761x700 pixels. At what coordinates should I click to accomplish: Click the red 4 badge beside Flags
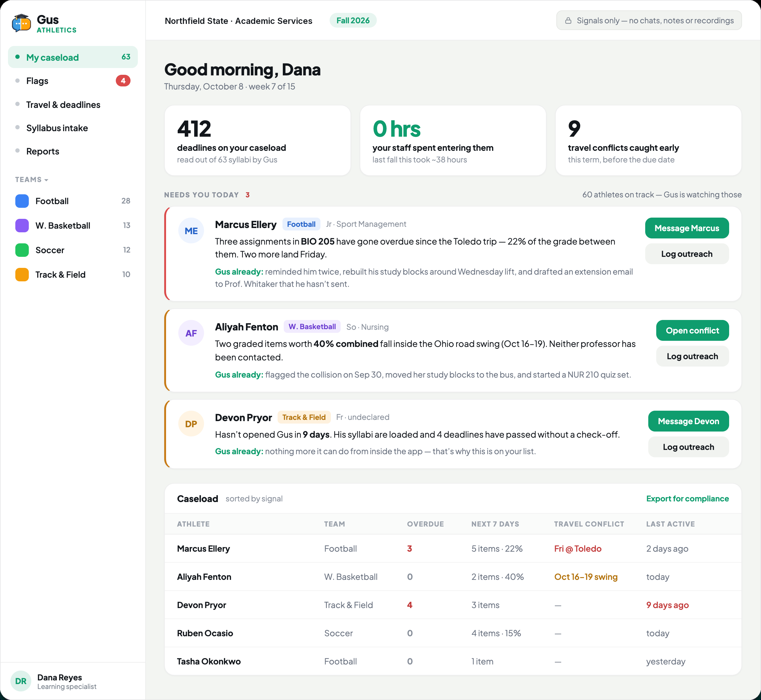tap(123, 81)
